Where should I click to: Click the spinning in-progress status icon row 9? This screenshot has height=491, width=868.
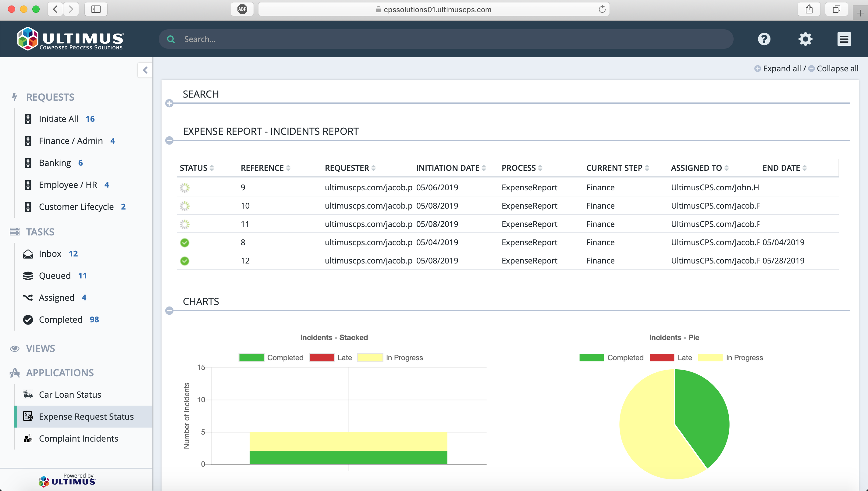tap(185, 187)
